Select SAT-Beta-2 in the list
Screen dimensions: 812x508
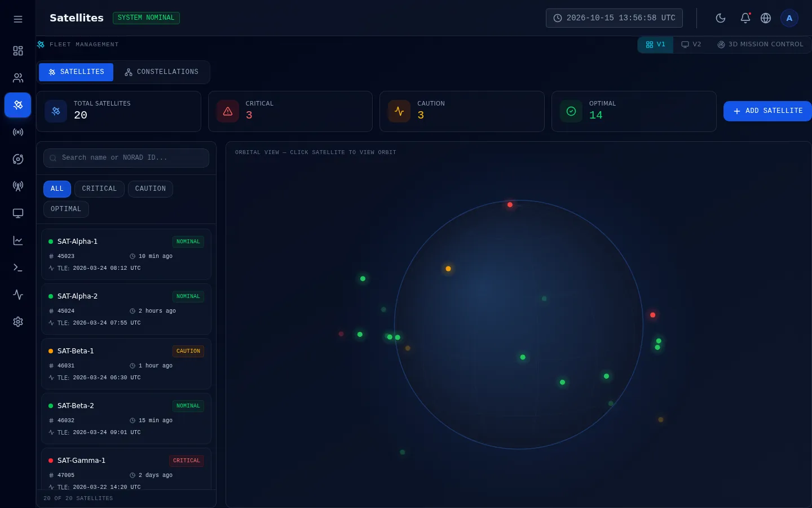126,419
